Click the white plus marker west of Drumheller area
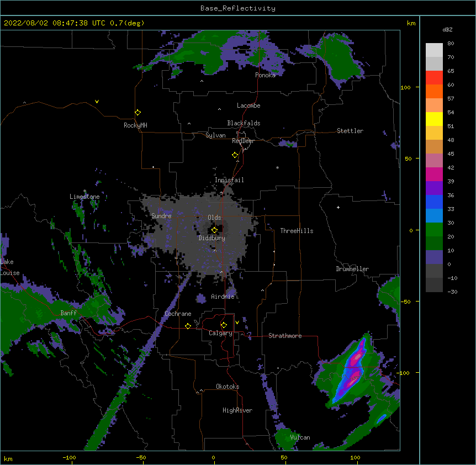The width and height of the screenshot is (476, 465). point(338,207)
